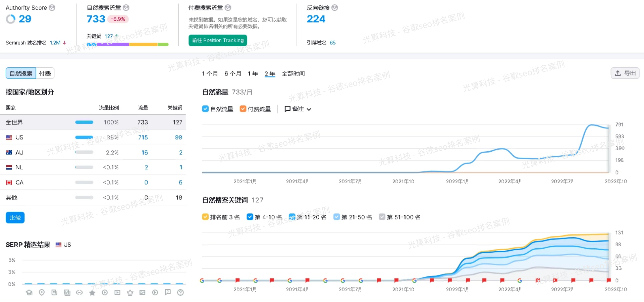Expand the 备注 dropdown
Viewport: 644px width, 302px height.
pyautogui.click(x=298, y=109)
